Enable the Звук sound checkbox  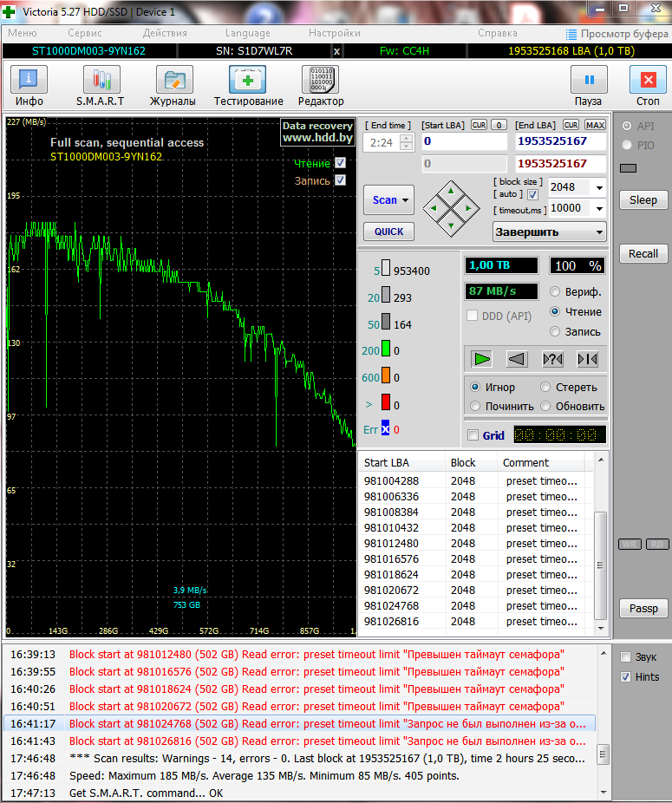(626, 656)
